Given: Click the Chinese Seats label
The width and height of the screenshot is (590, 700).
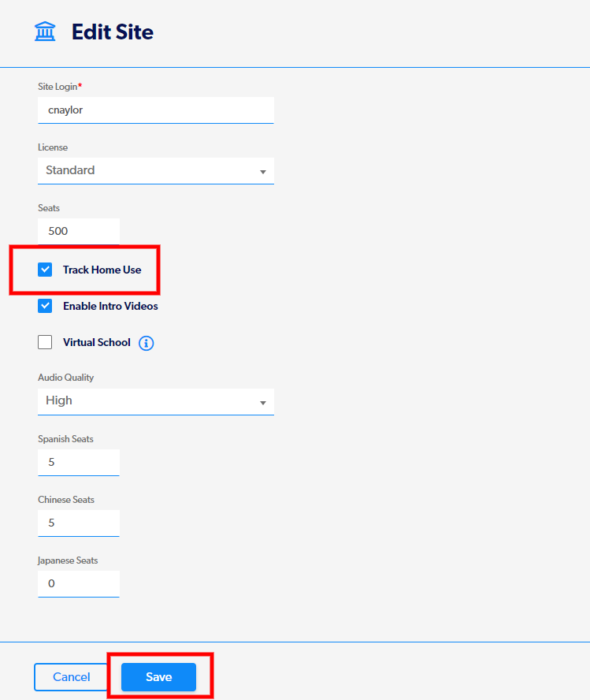Looking at the screenshot, I should (x=66, y=500).
